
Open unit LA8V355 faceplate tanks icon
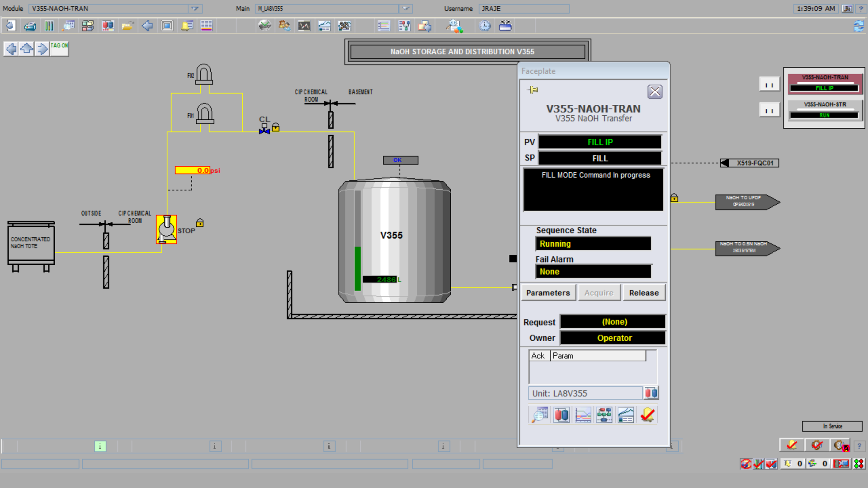(651, 393)
